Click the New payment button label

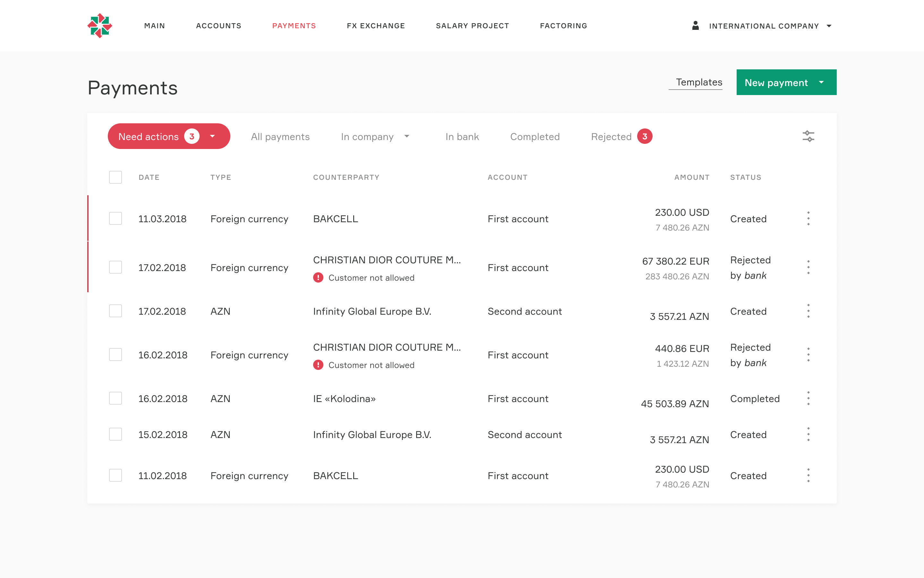pos(776,83)
